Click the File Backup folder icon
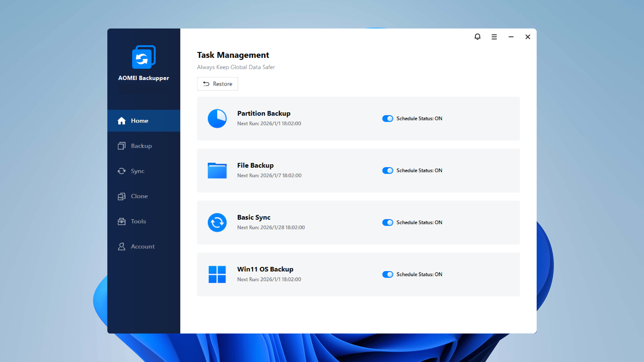The height and width of the screenshot is (362, 644). pyautogui.click(x=217, y=171)
